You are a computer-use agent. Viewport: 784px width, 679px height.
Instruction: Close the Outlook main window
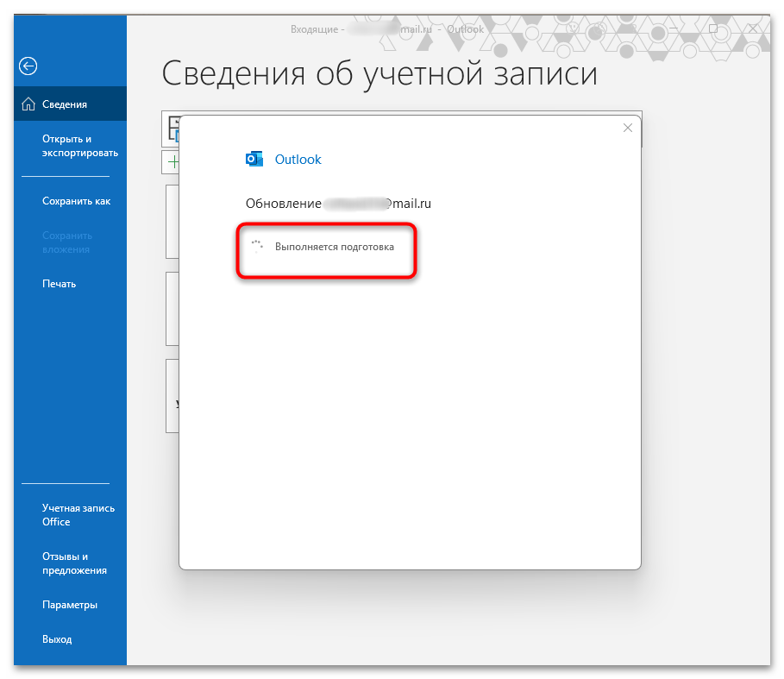click(752, 29)
